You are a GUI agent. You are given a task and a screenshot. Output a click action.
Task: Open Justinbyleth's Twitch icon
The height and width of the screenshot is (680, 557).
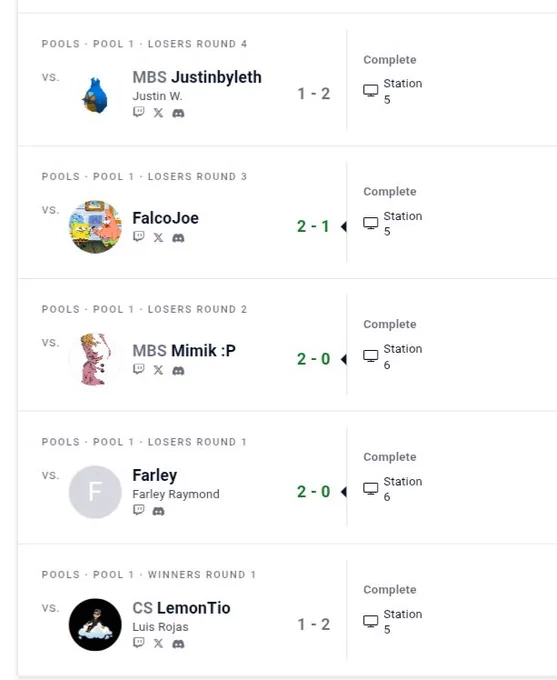pyautogui.click(x=138, y=112)
